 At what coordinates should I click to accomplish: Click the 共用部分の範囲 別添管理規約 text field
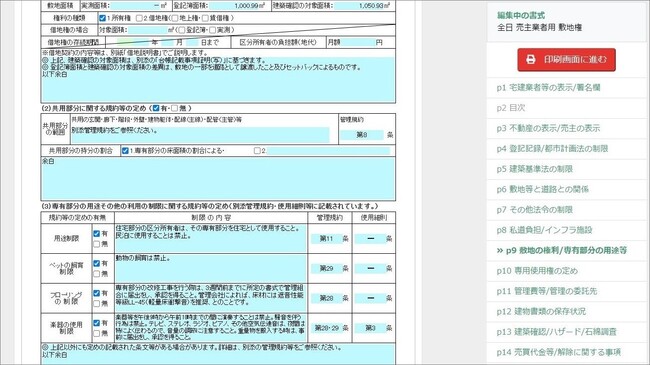click(200, 135)
